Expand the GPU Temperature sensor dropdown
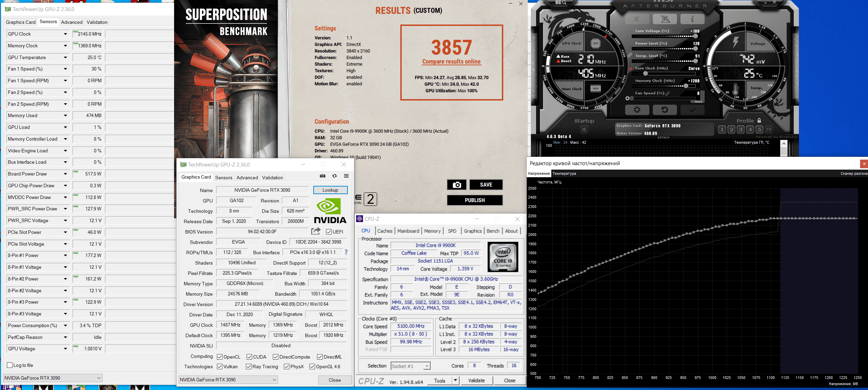The height and width of the screenshot is (390, 868). [x=65, y=57]
